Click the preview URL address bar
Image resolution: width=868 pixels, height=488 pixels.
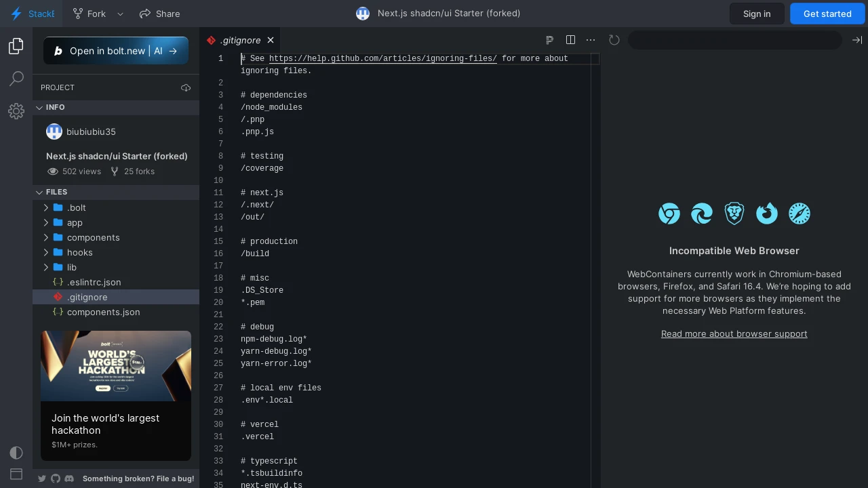point(735,40)
